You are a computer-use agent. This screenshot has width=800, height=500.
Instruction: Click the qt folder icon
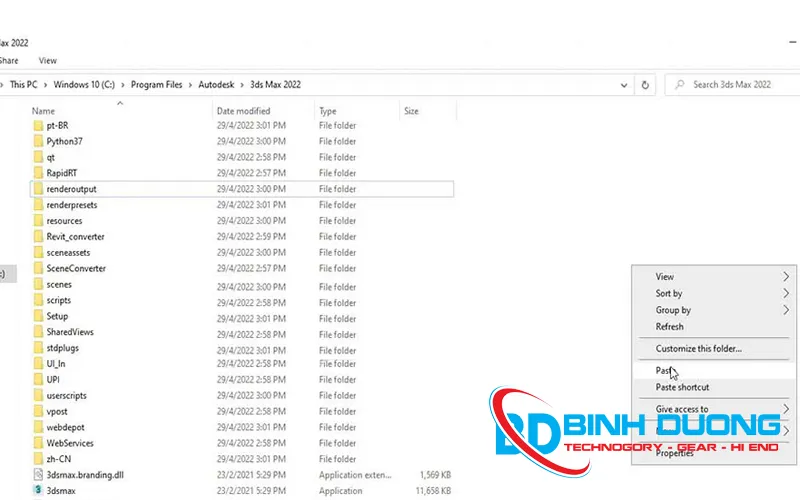click(38, 157)
